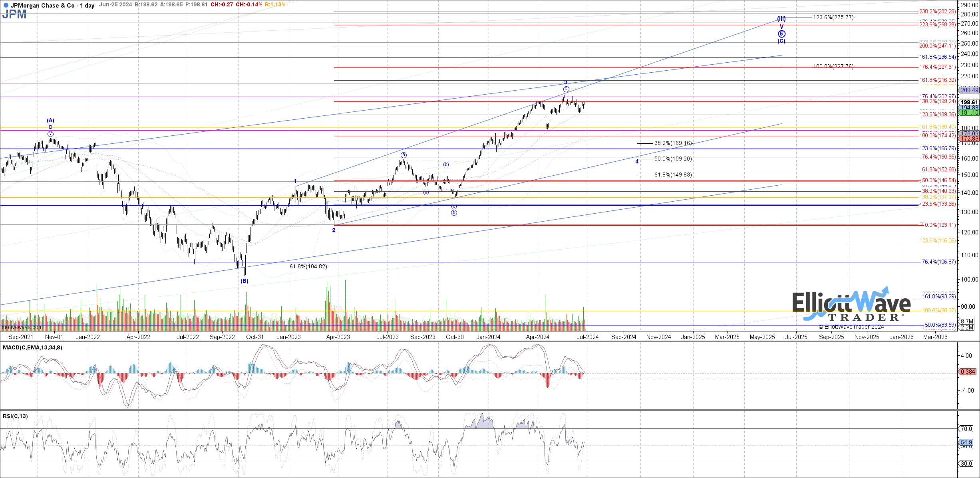
Task: Select the large JPM ticker label
Action: pyautogui.click(x=14, y=14)
